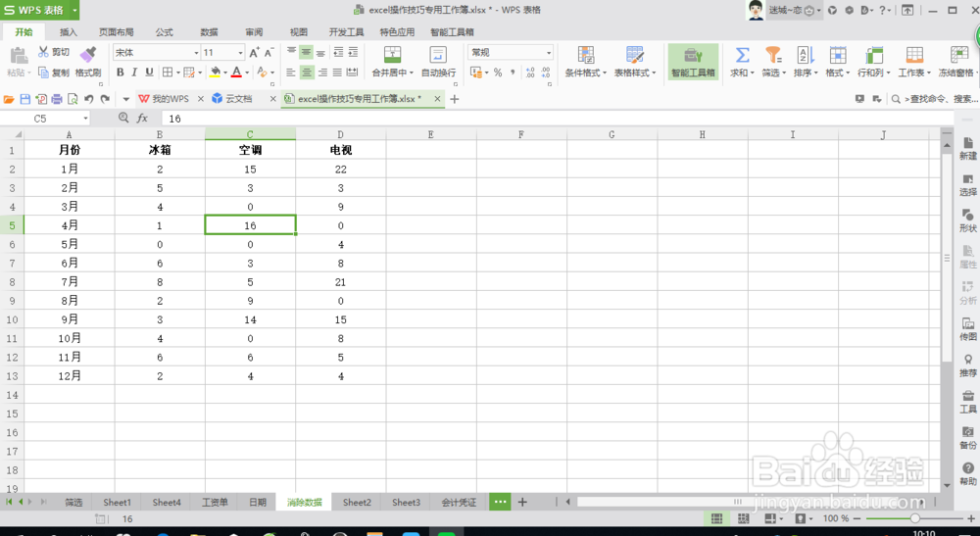Click the percent style % icon
980x536 pixels.
click(x=498, y=73)
